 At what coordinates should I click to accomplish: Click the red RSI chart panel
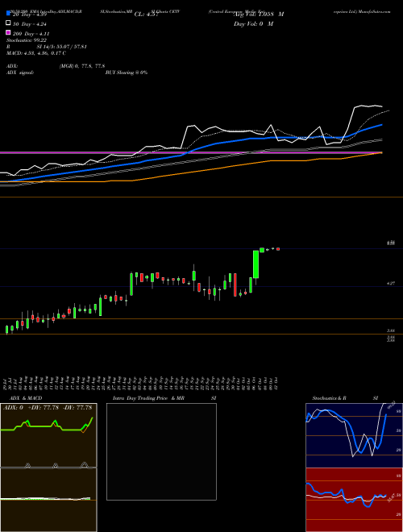(354, 500)
